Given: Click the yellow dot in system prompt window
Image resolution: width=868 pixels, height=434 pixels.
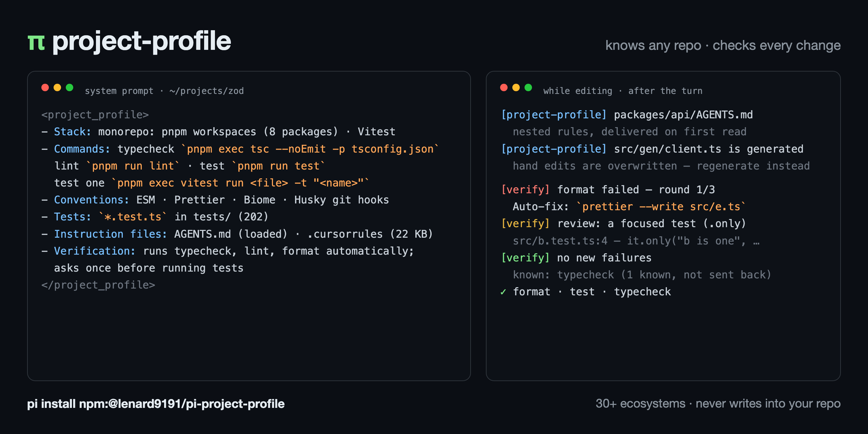Looking at the screenshot, I should click(57, 87).
